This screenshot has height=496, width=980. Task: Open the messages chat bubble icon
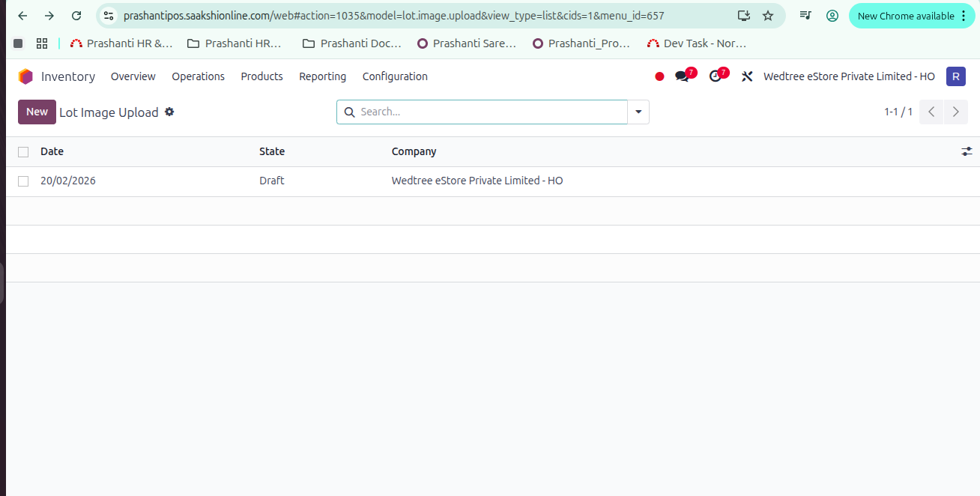point(682,76)
